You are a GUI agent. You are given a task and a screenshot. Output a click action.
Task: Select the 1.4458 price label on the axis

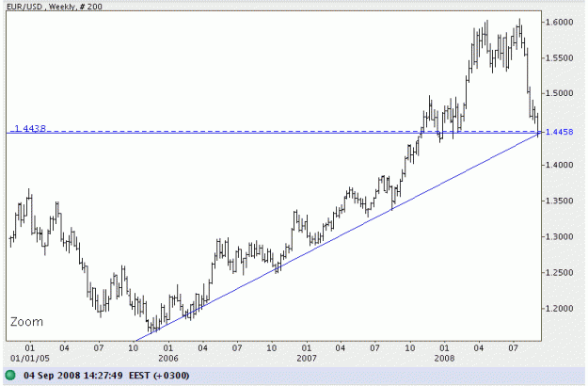[x=559, y=132]
